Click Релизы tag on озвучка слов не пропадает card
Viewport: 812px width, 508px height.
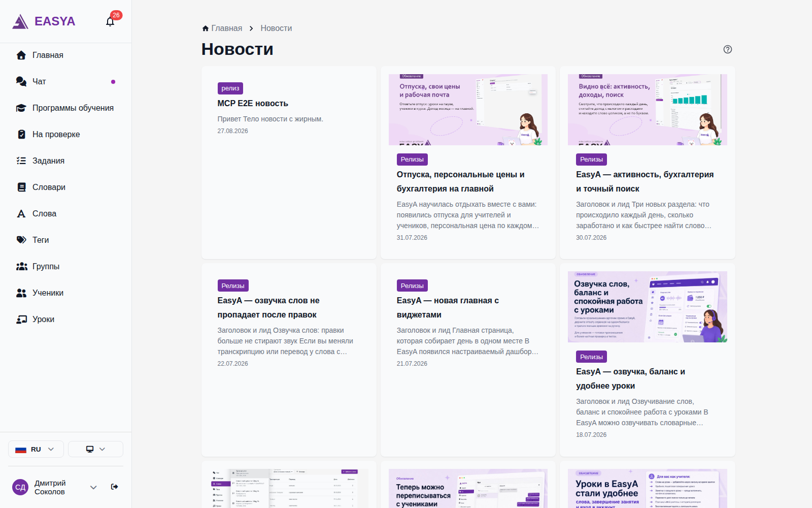pyautogui.click(x=233, y=285)
